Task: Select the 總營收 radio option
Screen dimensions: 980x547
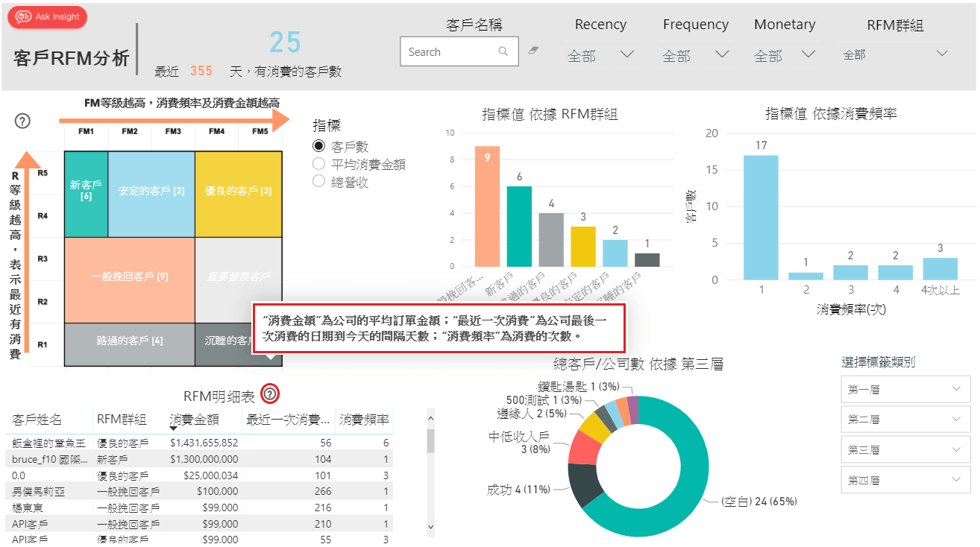Action: point(319,182)
